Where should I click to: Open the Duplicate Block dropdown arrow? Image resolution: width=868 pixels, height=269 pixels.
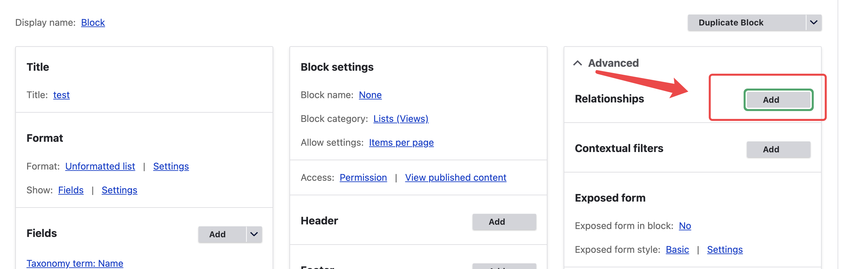813,22
